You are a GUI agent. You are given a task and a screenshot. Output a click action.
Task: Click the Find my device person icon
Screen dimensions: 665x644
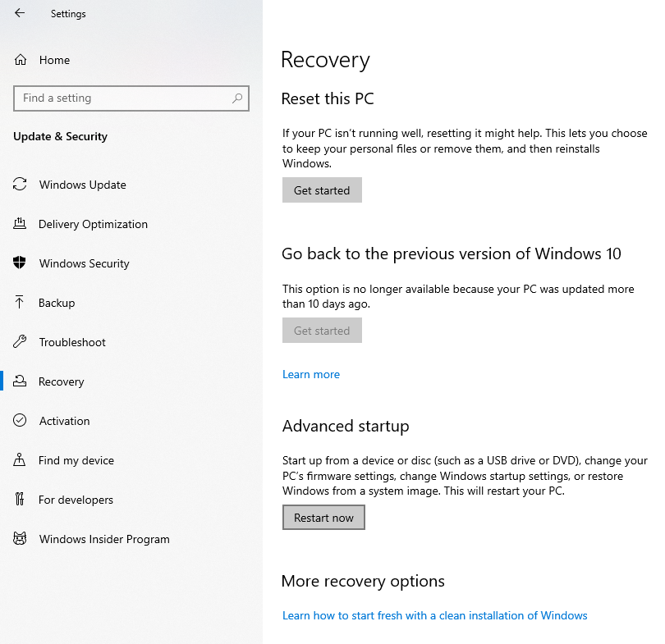pos(20,459)
